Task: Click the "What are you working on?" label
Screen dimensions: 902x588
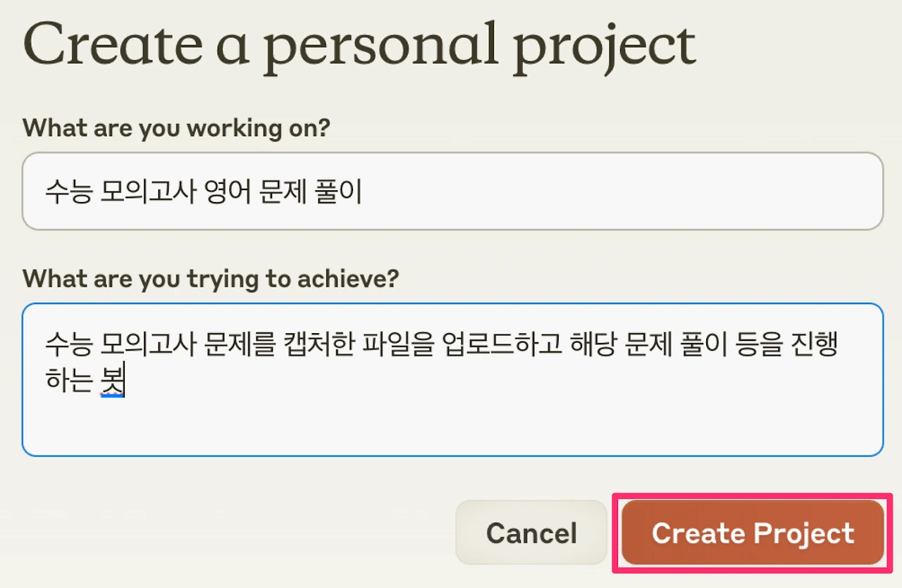Action: (176, 127)
